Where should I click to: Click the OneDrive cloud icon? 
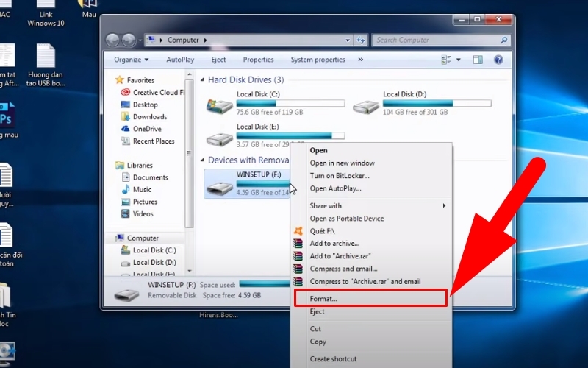125,128
